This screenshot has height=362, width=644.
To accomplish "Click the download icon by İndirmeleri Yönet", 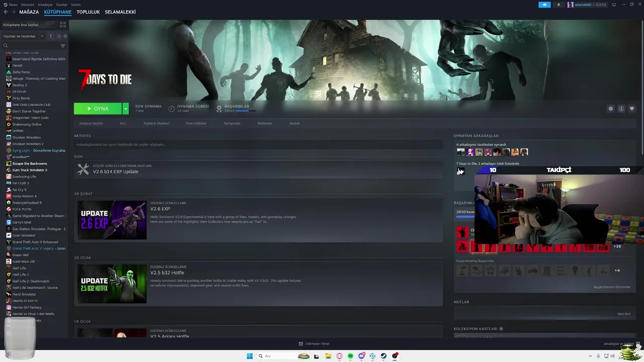I will (x=301, y=344).
